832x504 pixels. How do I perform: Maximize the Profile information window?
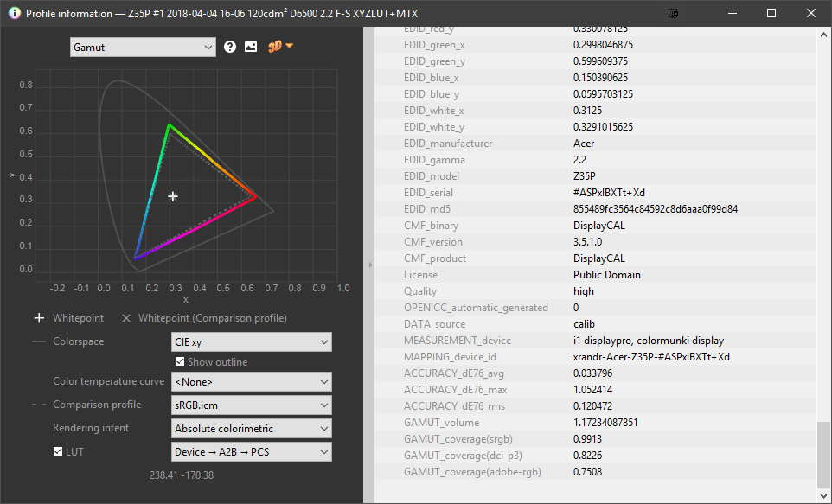pos(771,14)
